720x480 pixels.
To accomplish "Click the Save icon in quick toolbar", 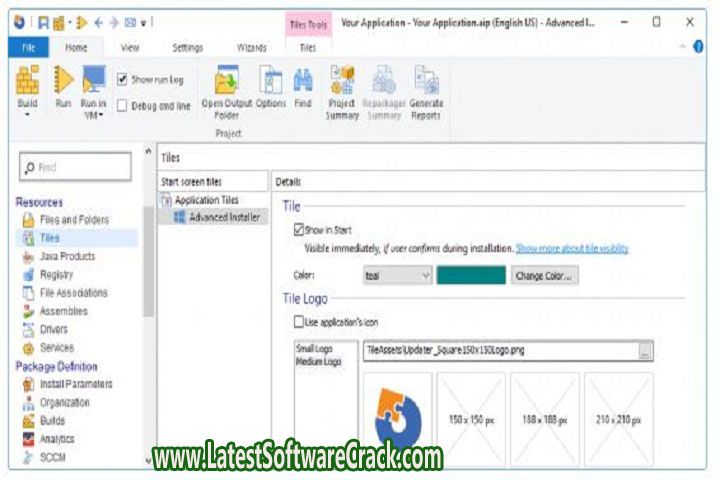I will point(43,22).
